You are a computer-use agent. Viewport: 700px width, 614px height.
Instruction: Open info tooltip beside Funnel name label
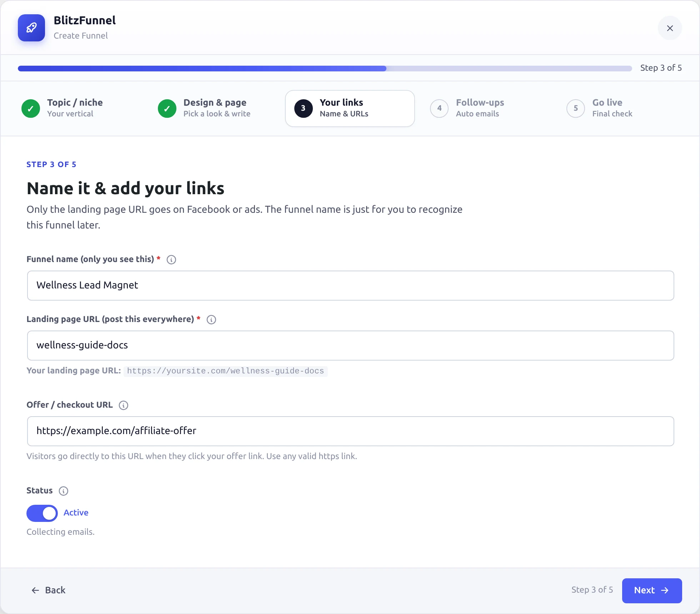(171, 260)
